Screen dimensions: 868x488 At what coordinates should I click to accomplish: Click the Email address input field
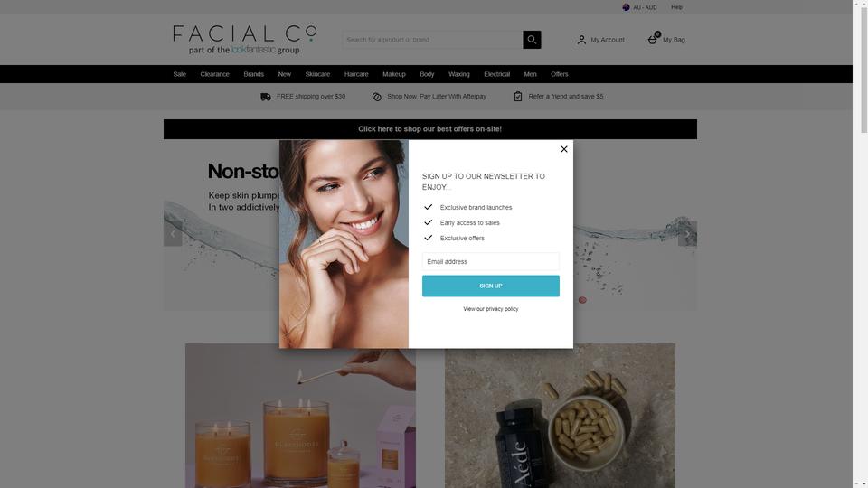[x=490, y=261]
